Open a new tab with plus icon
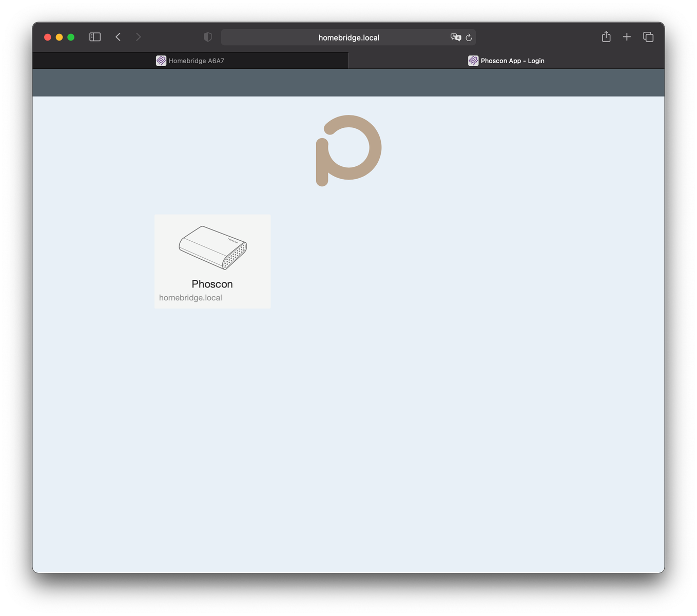Screen dimensions: 697x616 (x=627, y=37)
